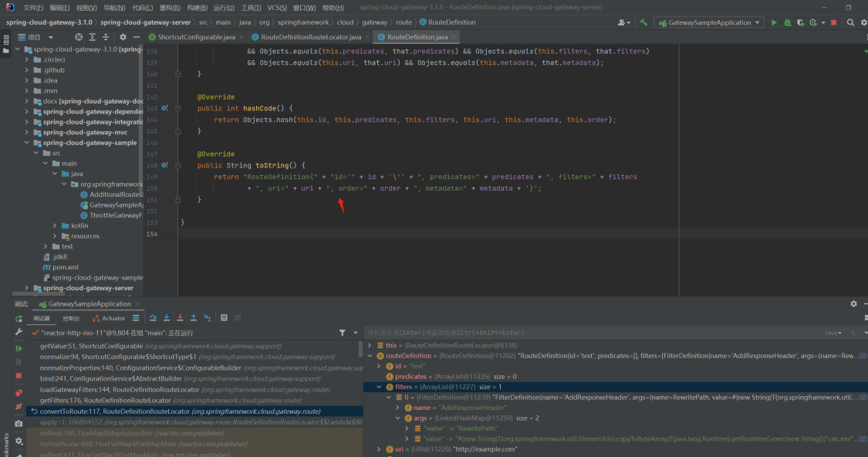Collapse the args LinkedHashMap node
This screenshot has height=457, width=868.
[397, 418]
